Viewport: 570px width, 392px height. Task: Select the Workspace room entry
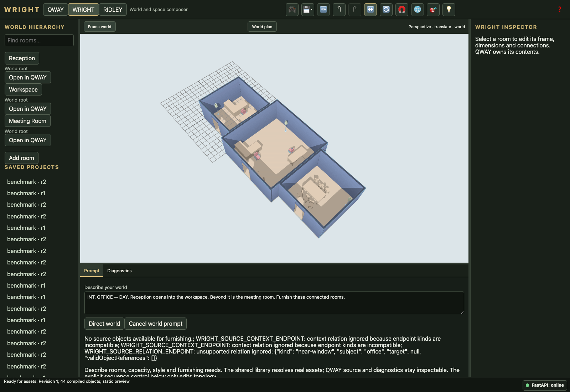23,89
